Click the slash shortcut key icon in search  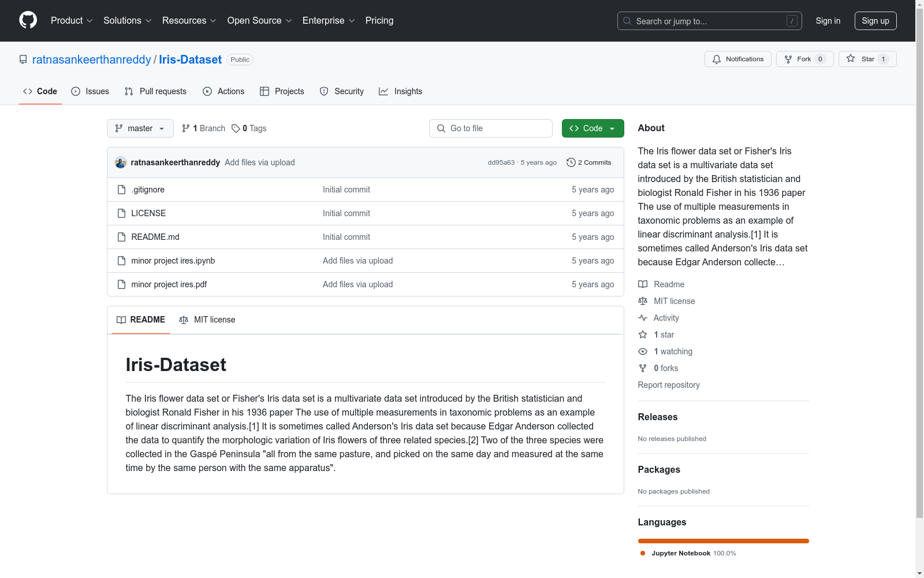(792, 21)
